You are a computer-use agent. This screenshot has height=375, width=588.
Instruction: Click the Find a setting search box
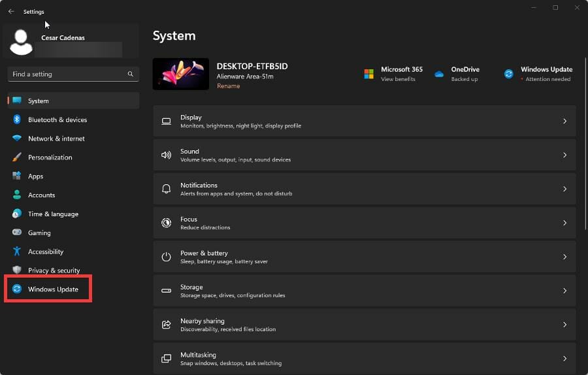coord(73,74)
